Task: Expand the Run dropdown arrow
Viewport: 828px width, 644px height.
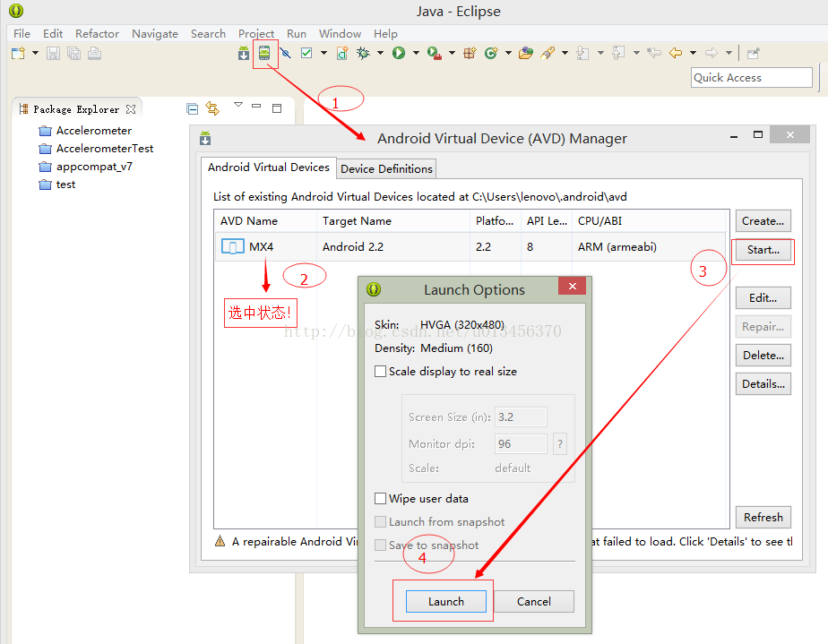Action: coord(416,53)
